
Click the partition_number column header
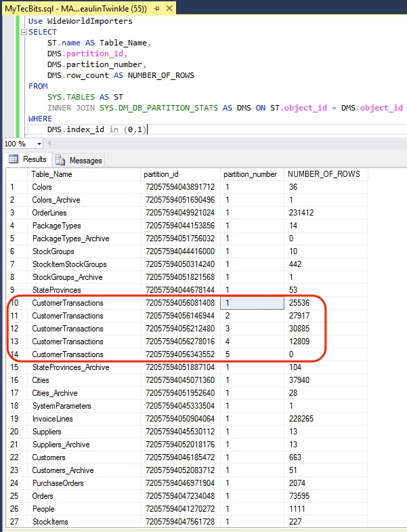tap(253, 174)
